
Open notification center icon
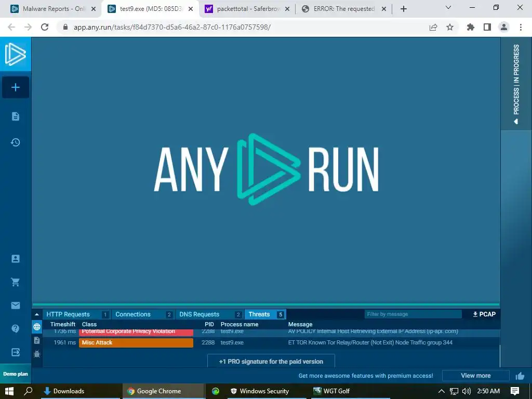point(515,391)
